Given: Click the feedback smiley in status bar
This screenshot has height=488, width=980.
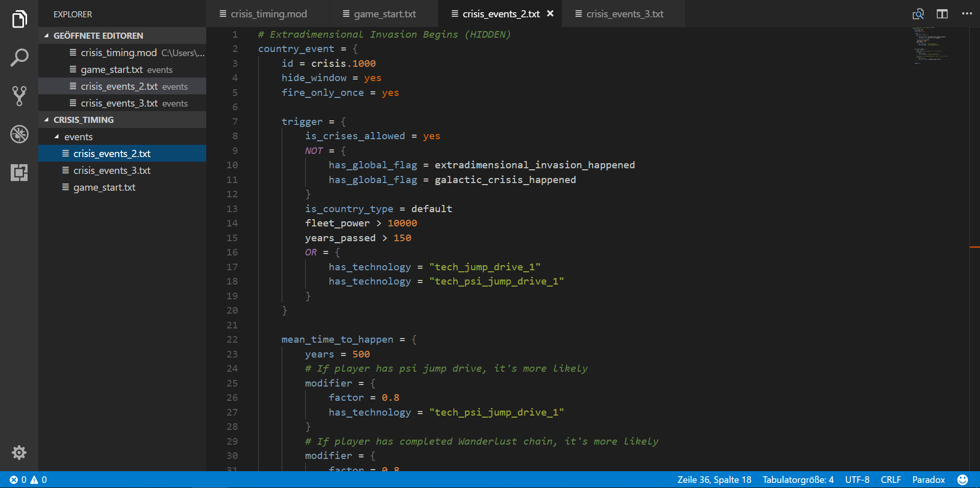Looking at the screenshot, I should 963,479.
